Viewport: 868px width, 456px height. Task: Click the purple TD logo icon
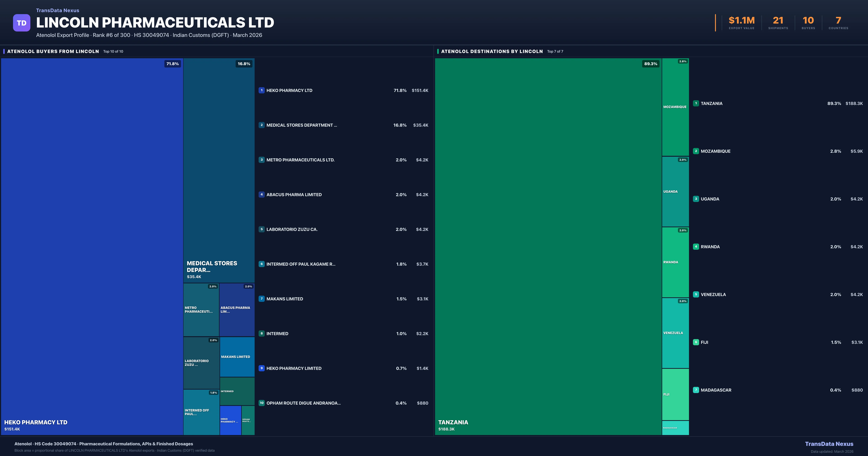(22, 23)
